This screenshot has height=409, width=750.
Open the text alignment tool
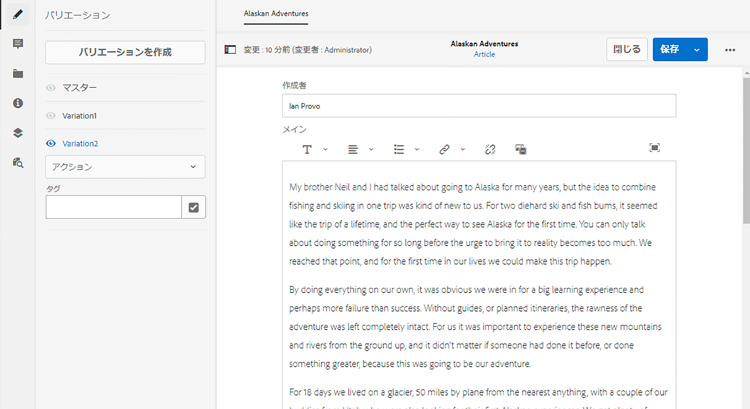click(353, 150)
